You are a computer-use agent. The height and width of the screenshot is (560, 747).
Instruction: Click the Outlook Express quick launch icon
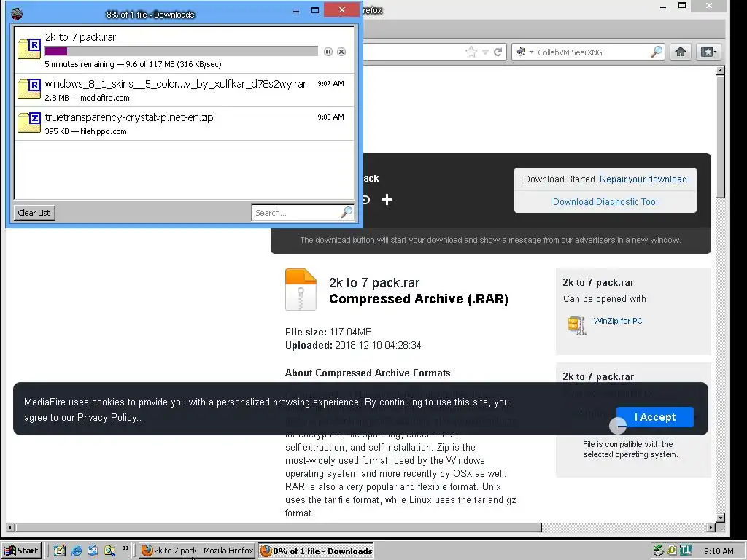(x=93, y=551)
